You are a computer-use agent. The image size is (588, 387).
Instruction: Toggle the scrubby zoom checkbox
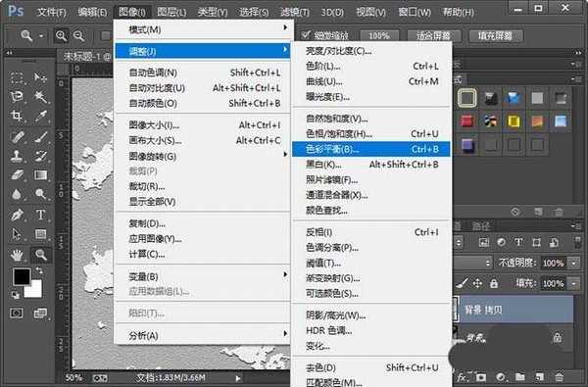pos(306,35)
